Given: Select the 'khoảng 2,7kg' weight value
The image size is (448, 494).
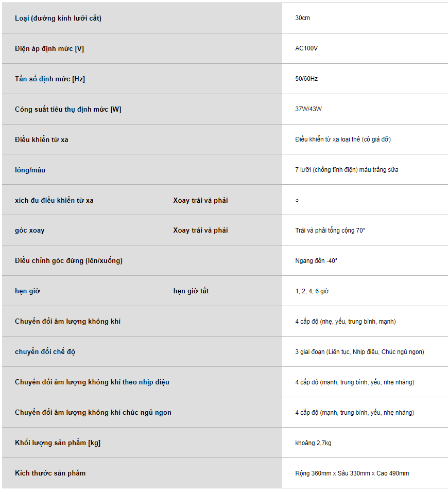Looking at the screenshot, I should tap(313, 443).
